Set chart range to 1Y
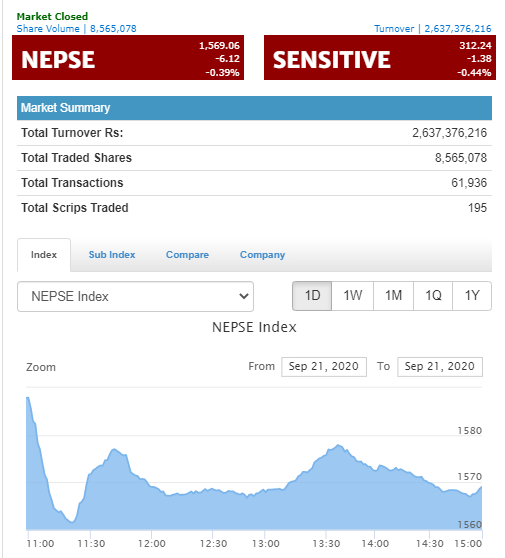The image size is (505, 558). tap(472, 296)
